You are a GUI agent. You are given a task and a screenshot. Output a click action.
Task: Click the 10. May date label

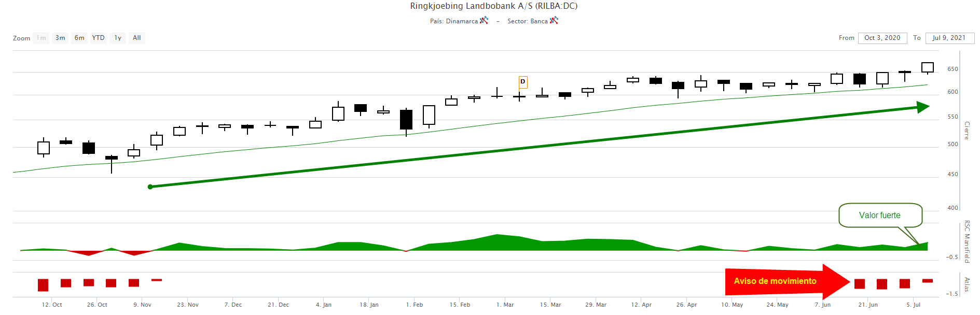(x=732, y=305)
